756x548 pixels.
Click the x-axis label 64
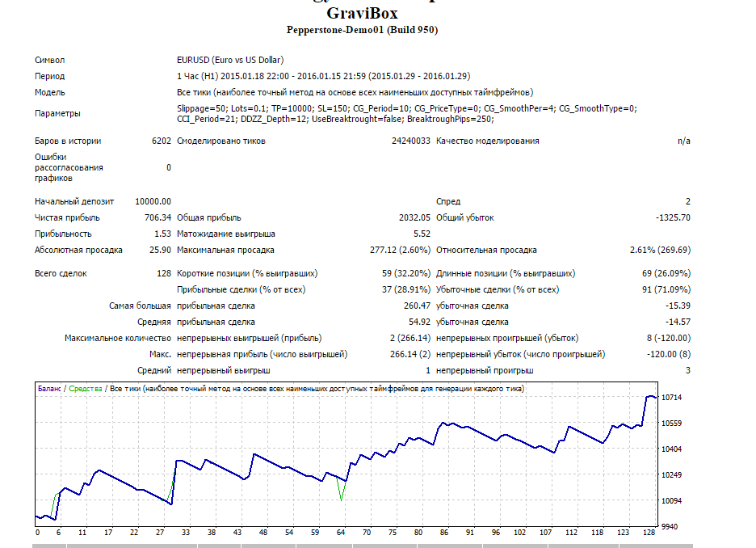coord(341,533)
